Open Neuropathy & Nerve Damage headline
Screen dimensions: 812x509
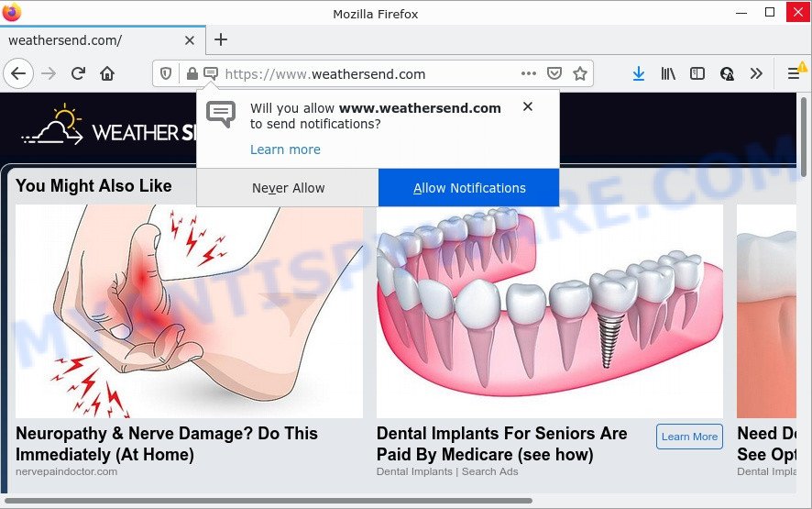167,444
